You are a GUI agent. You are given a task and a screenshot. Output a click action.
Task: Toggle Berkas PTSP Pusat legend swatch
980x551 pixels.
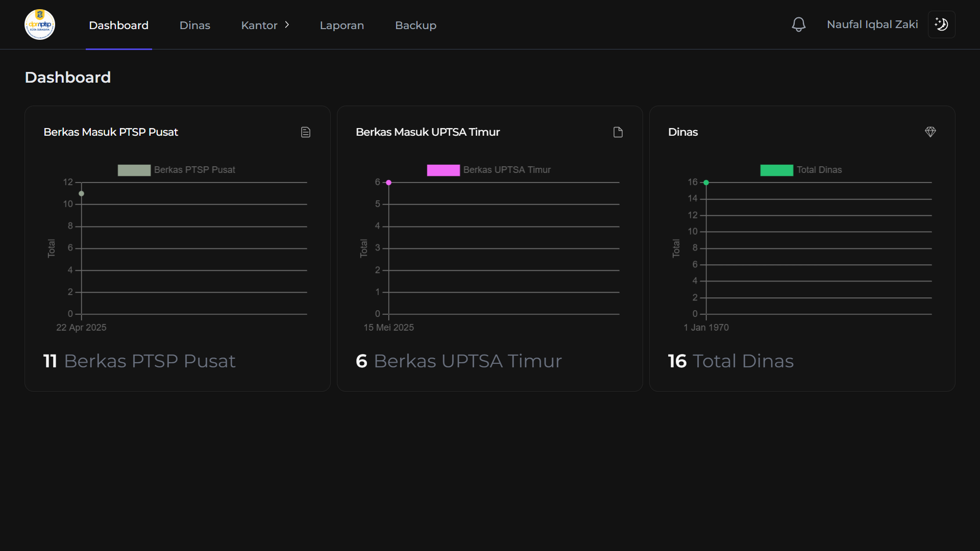pos(134,170)
